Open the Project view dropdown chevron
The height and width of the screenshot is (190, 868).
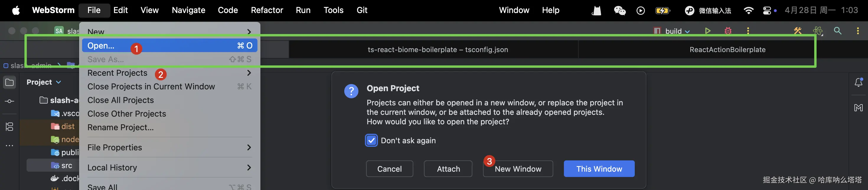tap(59, 82)
